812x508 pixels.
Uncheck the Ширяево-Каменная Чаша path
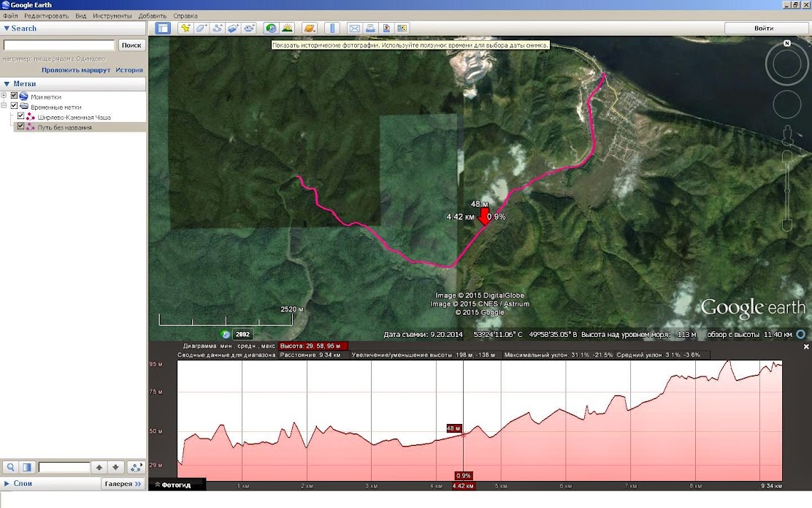[20, 116]
